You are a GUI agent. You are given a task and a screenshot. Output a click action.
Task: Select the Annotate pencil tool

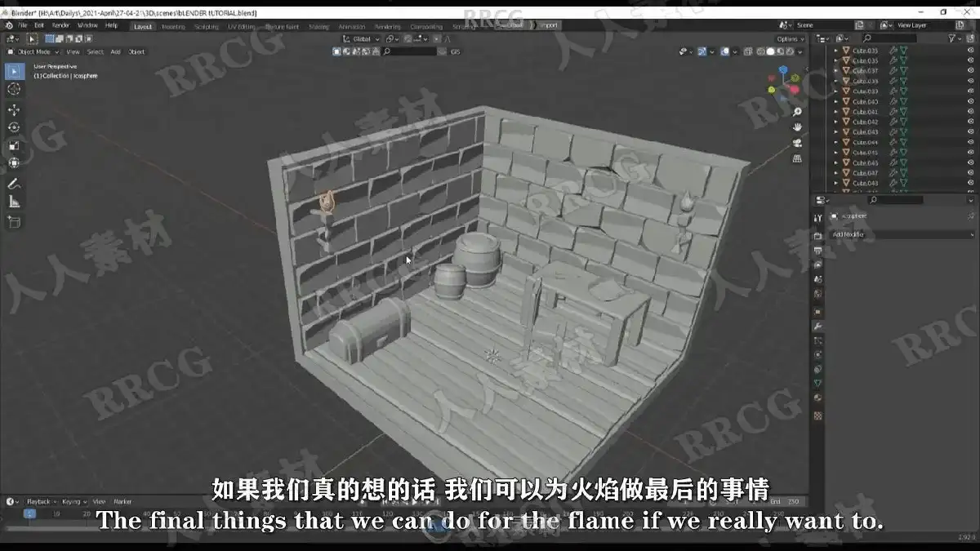click(14, 184)
